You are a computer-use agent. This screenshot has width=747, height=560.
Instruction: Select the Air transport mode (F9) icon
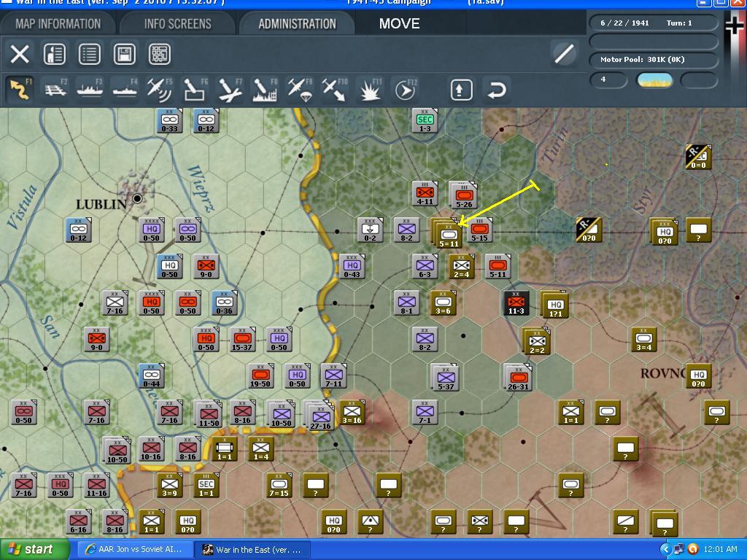[300, 89]
